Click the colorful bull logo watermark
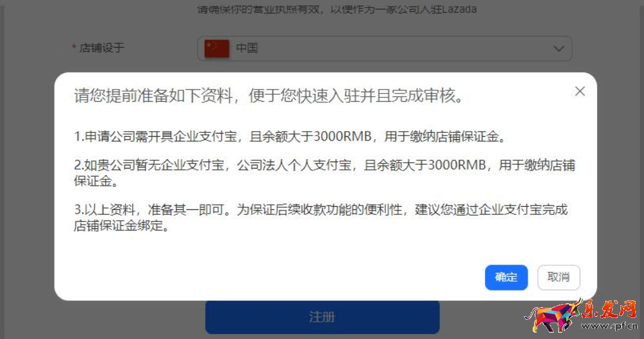This screenshot has width=644, height=339. pyautogui.click(x=553, y=315)
